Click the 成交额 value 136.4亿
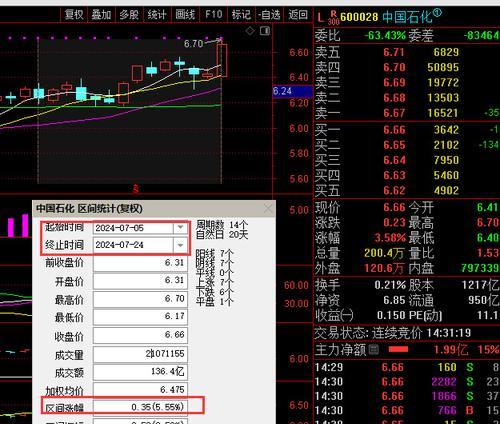Viewport: 500px width, 424px height. (x=140, y=371)
